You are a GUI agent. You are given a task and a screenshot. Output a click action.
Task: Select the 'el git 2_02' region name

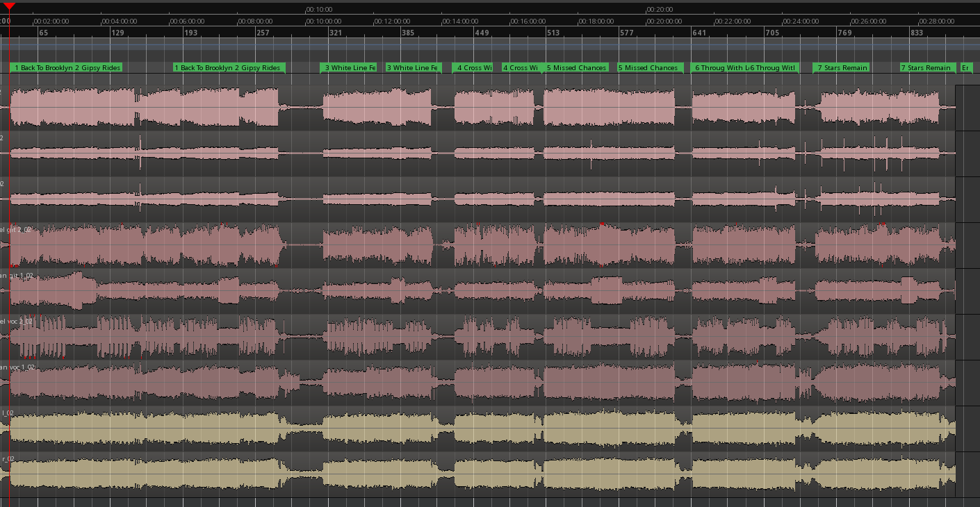tap(16, 229)
